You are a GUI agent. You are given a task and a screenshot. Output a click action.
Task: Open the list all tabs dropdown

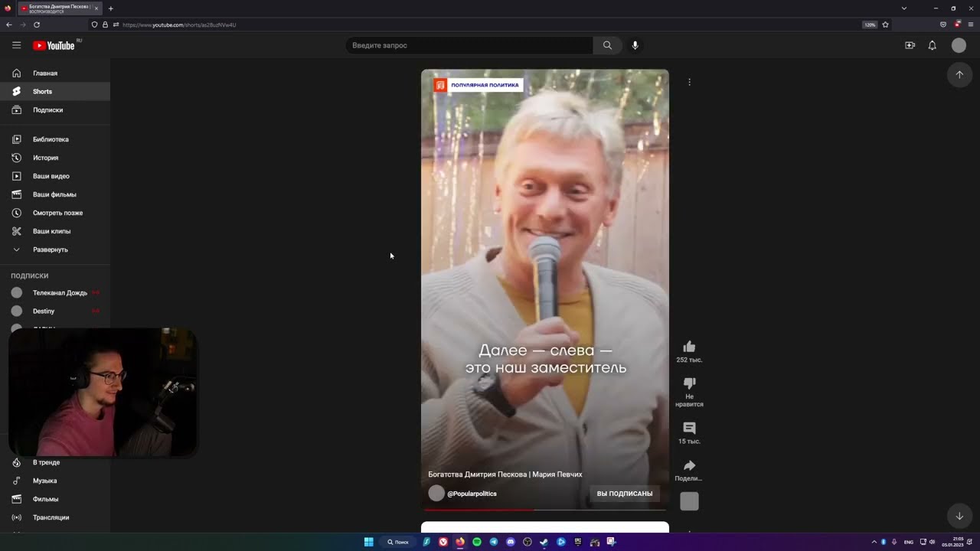pos(904,8)
